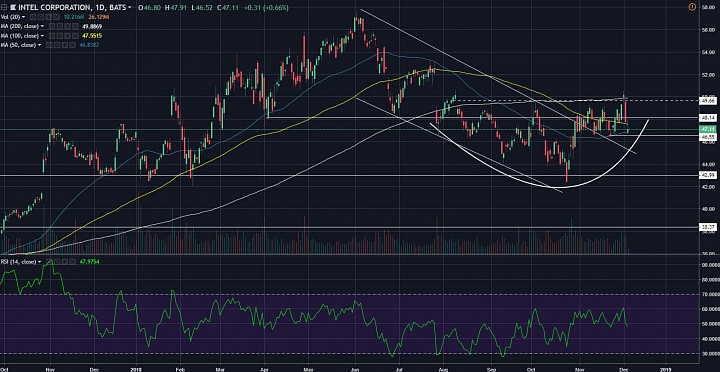Hide the MA (100, close) indicator
The width and height of the screenshot is (720, 372).
tap(51, 35)
